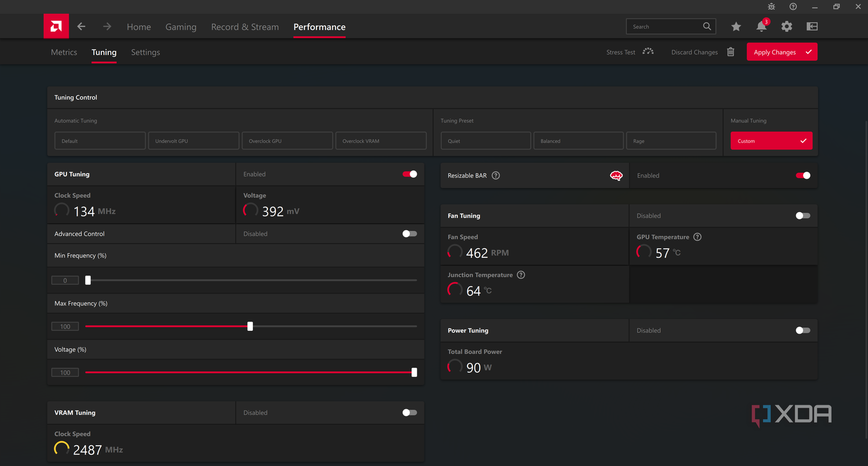Go back with the left arrow
Image resolution: width=868 pixels, height=466 pixels.
81,27
